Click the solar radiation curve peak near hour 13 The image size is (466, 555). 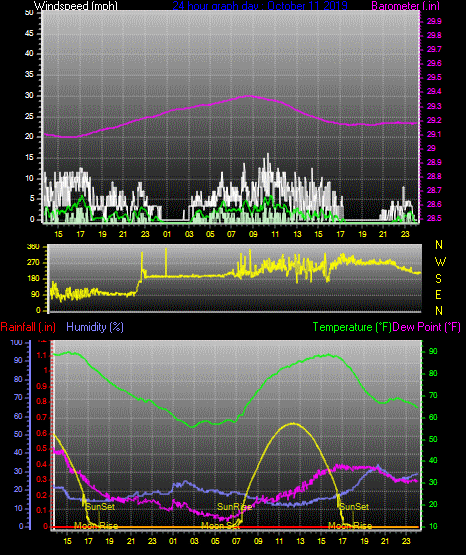pos(293,423)
